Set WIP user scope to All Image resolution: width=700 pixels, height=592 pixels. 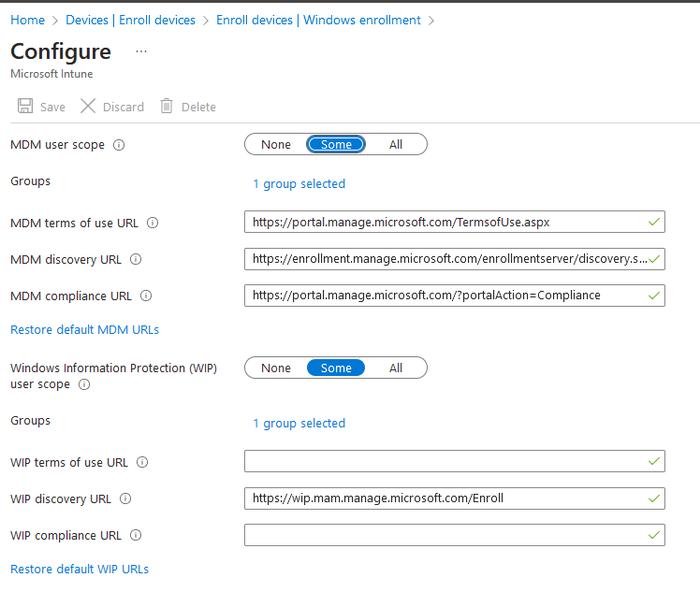[396, 368]
